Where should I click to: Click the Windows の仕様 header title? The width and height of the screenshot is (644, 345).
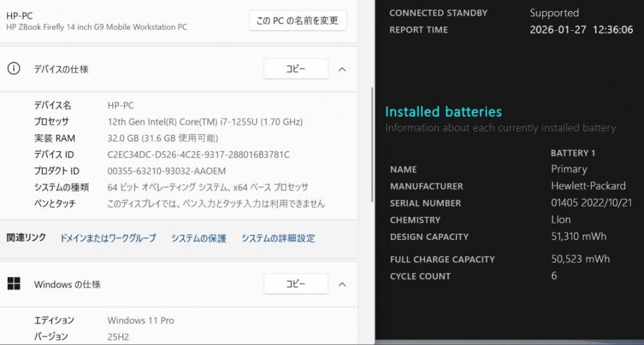67,284
